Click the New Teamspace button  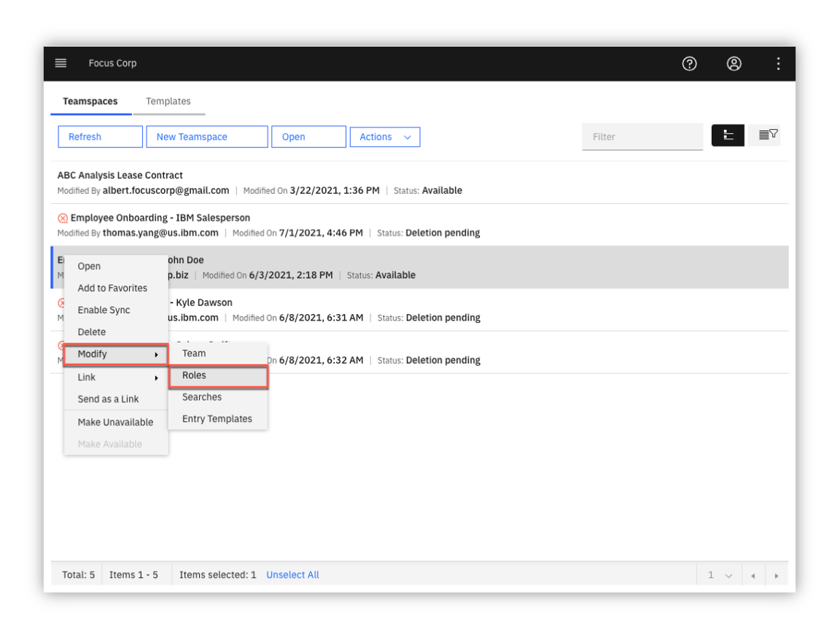point(207,136)
